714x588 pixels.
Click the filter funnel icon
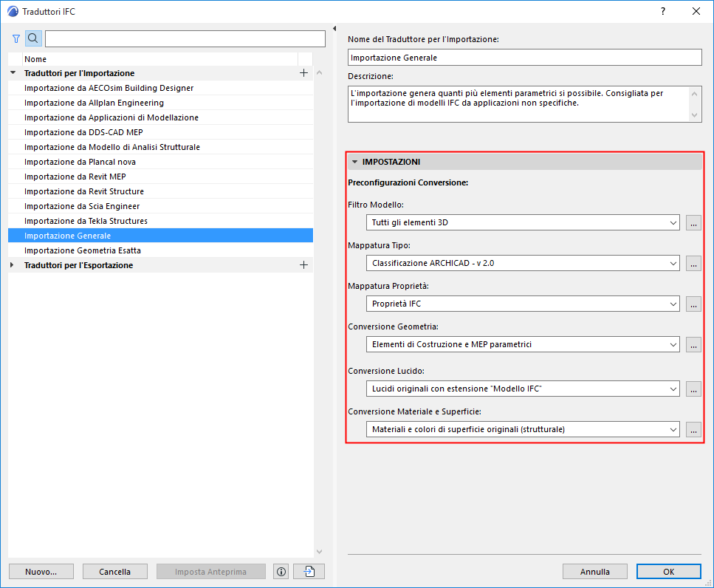(16, 38)
